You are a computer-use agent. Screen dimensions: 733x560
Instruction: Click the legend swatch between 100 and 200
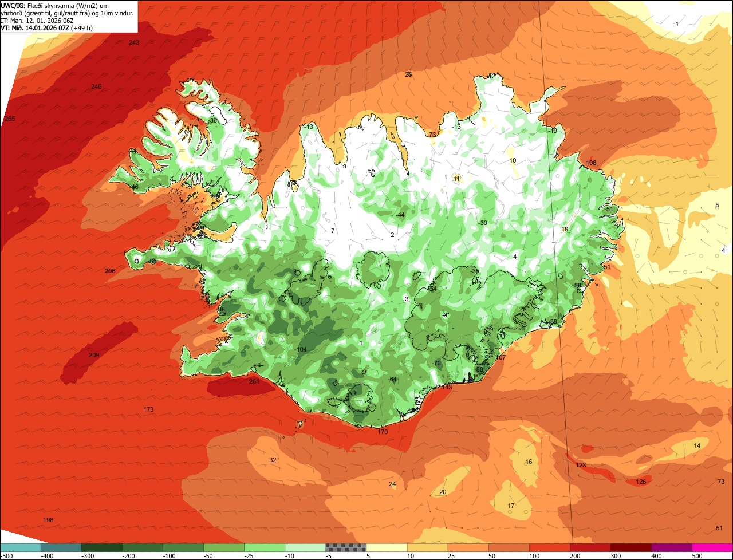(550, 547)
